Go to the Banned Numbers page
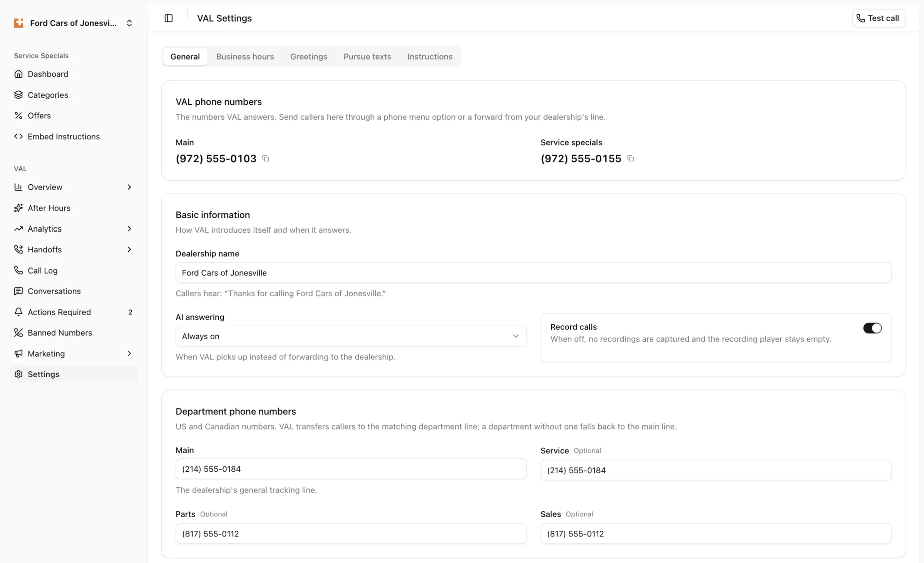This screenshot has height=563, width=924. [x=60, y=332]
